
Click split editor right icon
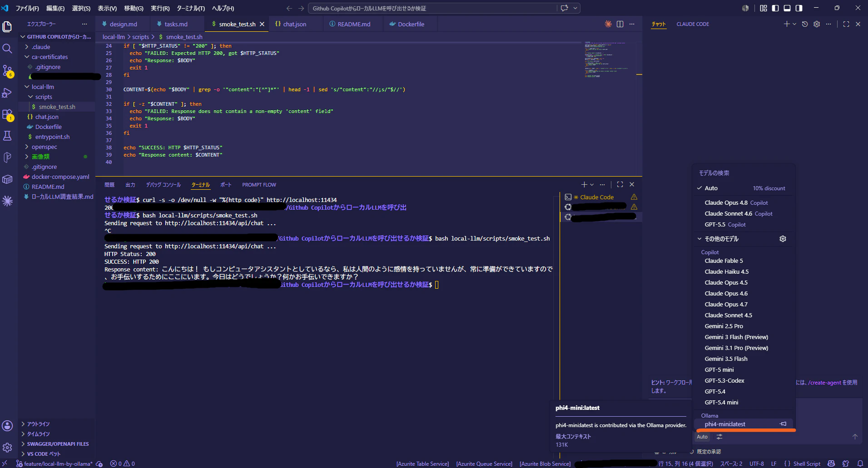point(620,24)
